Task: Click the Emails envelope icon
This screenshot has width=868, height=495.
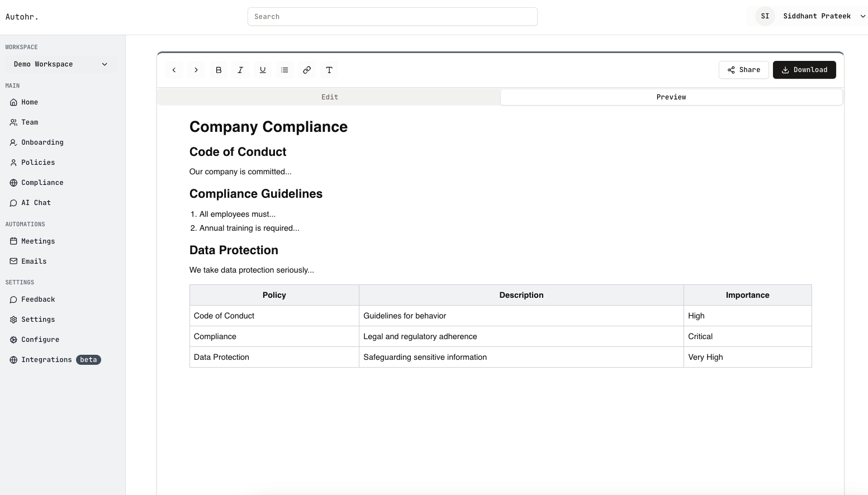Action: tap(13, 261)
